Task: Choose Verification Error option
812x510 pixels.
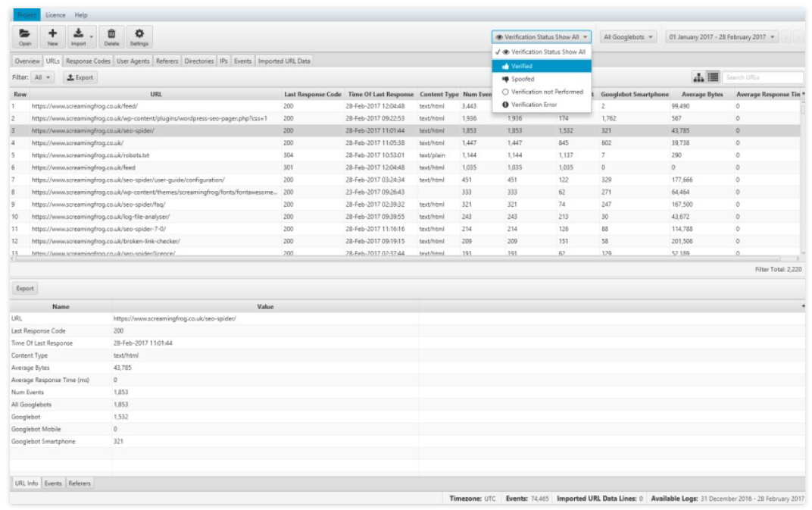Action: click(x=541, y=105)
